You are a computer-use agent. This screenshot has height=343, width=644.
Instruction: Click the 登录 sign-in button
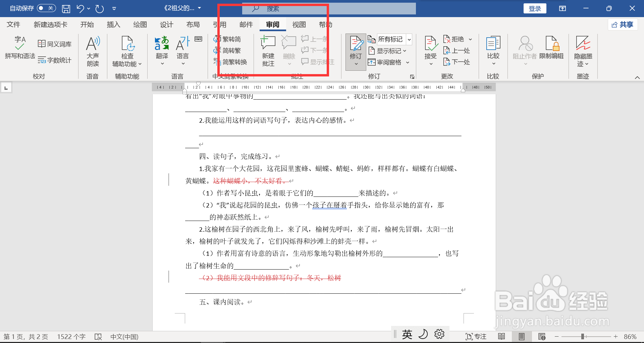click(535, 8)
